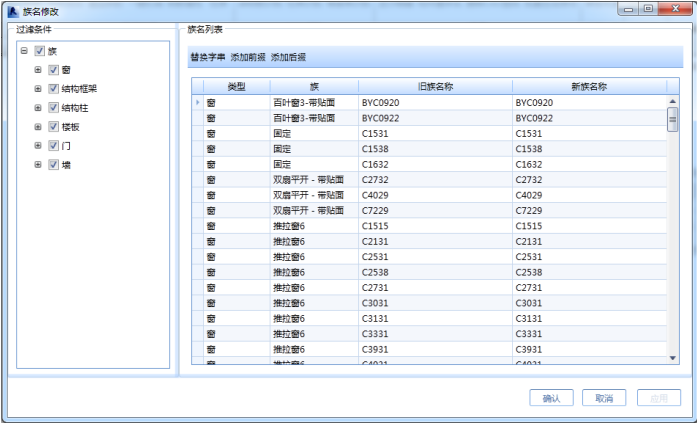Confirm with the 确认 button

(551, 398)
